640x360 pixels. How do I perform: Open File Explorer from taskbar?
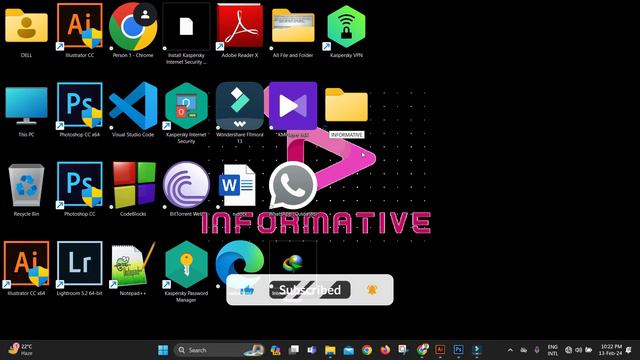[x=330, y=350]
